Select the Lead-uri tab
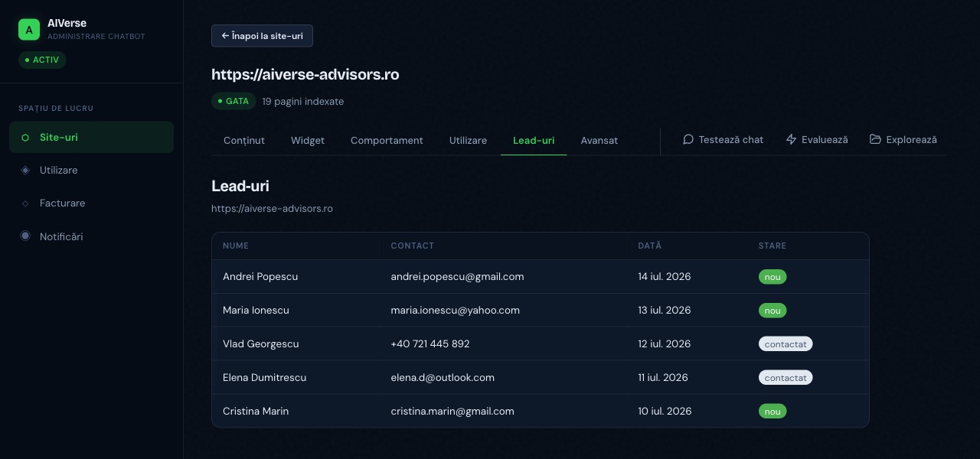 click(x=534, y=140)
